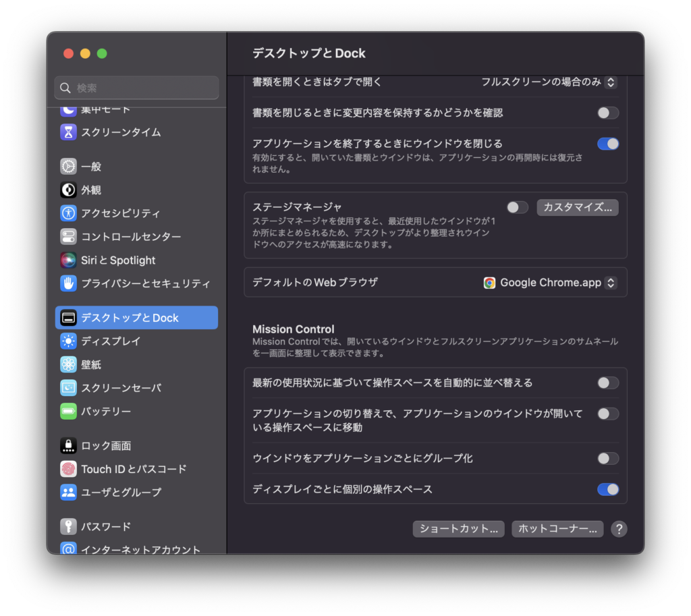691x616 pixels.
Task: Minimize the window with yellow button
Action: pyautogui.click(x=85, y=53)
